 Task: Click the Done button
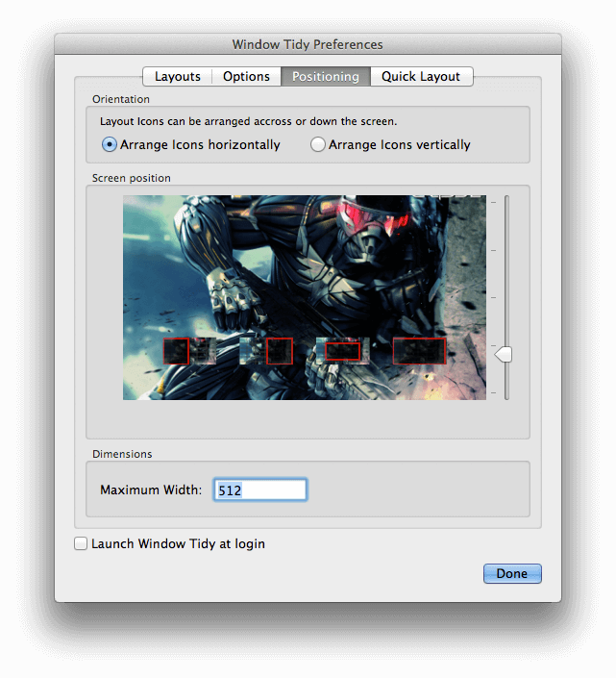pyautogui.click(x=512, y=574)
